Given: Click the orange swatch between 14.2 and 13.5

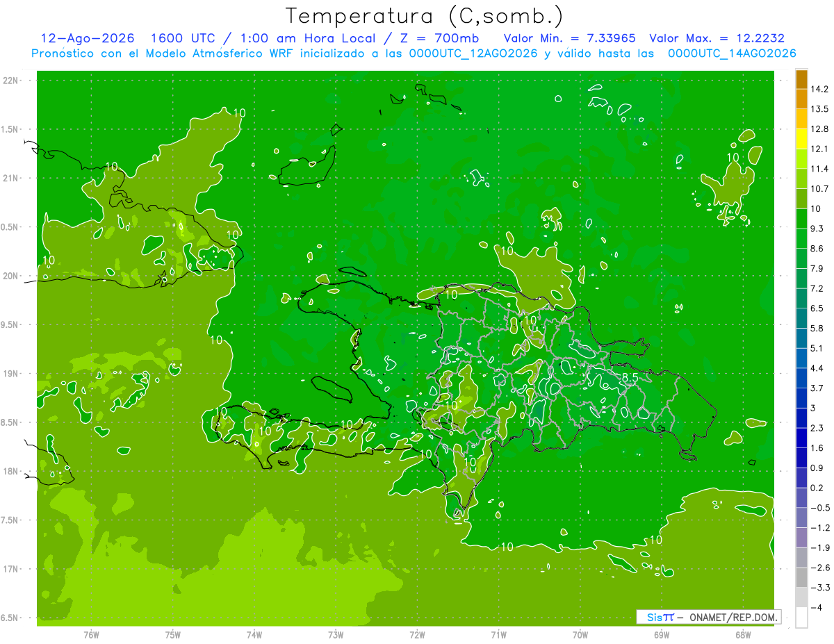Looking at the screenshot, I should point(801,99).
